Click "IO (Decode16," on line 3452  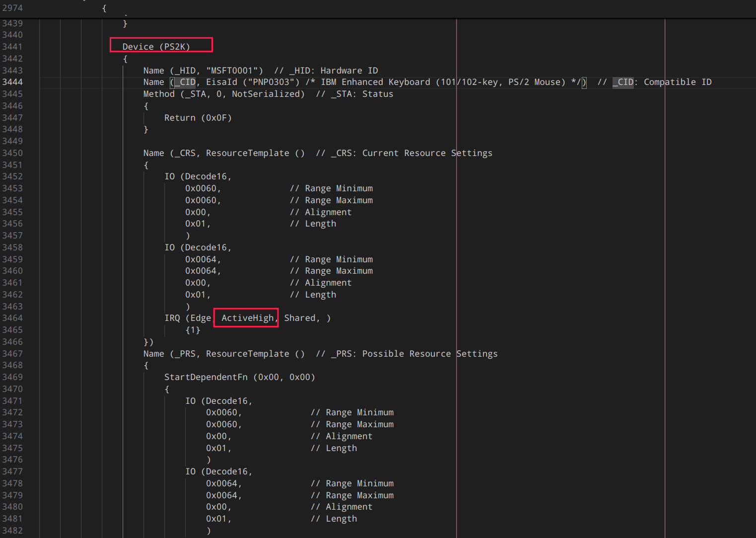click(x=198, y=176)
